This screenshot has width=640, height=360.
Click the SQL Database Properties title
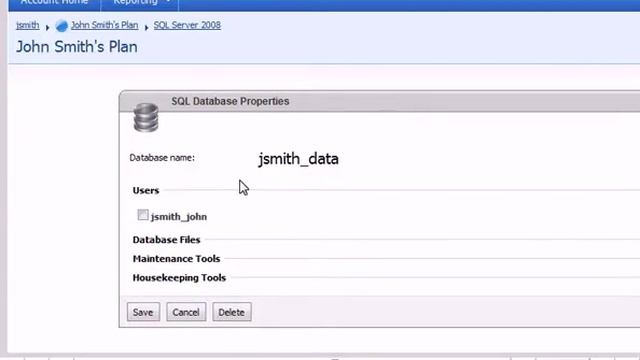pyautogui.click(x=230, y=101)
